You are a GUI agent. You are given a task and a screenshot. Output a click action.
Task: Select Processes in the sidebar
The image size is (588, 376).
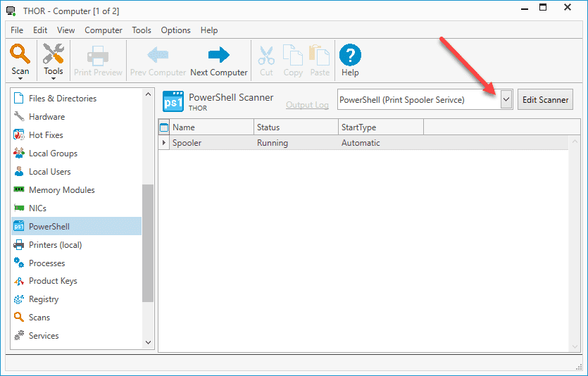pyautogui.click(x=77, y=263)
